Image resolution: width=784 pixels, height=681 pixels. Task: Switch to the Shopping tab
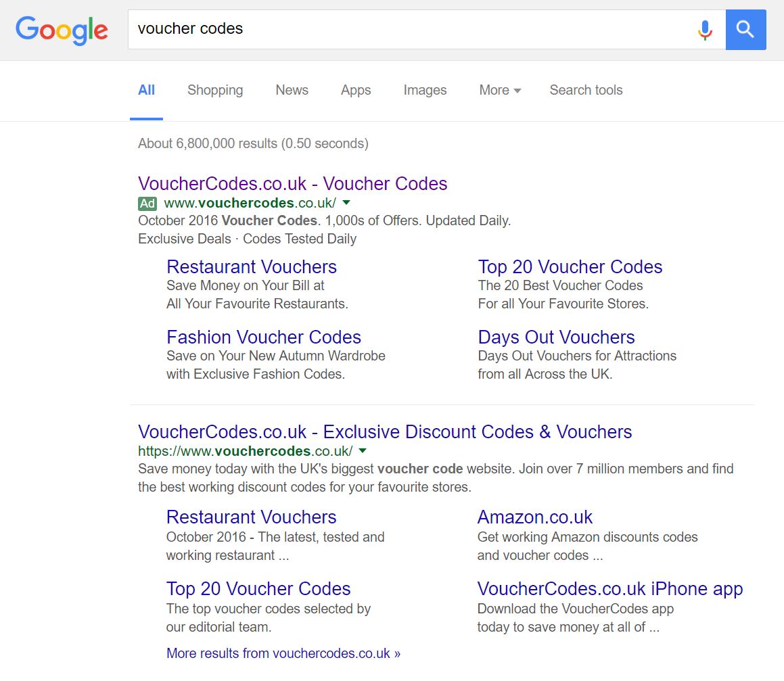point(215,90)
